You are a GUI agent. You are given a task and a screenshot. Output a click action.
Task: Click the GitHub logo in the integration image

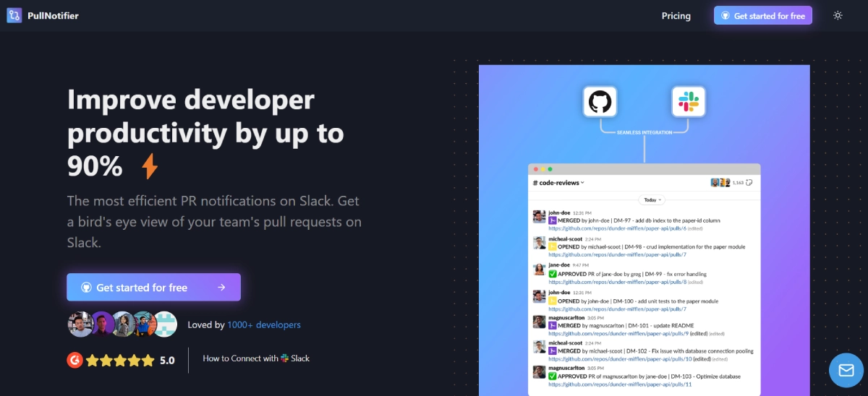click(600, 102)
